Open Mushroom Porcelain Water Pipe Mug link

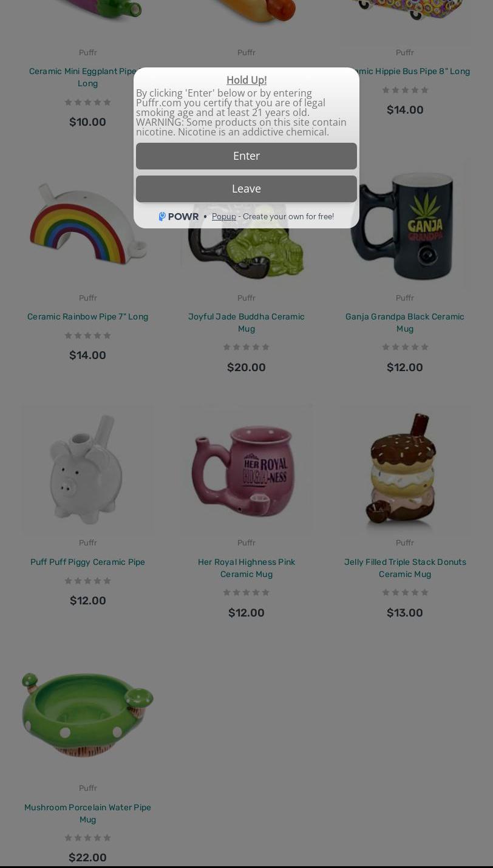coord(87,813)
